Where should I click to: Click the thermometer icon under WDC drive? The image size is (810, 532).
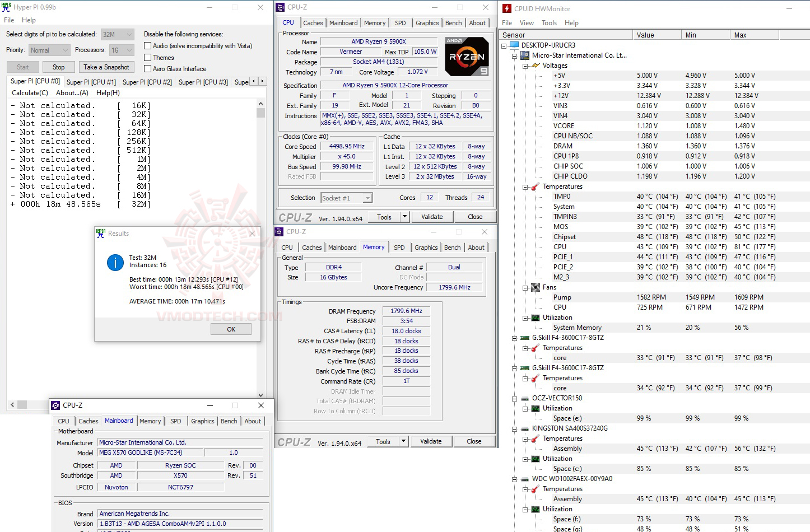[536, 489]
